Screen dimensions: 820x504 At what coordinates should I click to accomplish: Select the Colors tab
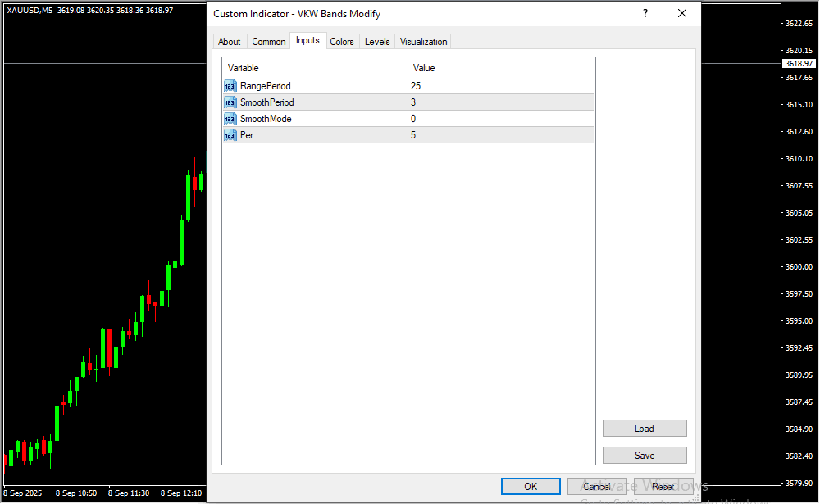coord(342,42)
